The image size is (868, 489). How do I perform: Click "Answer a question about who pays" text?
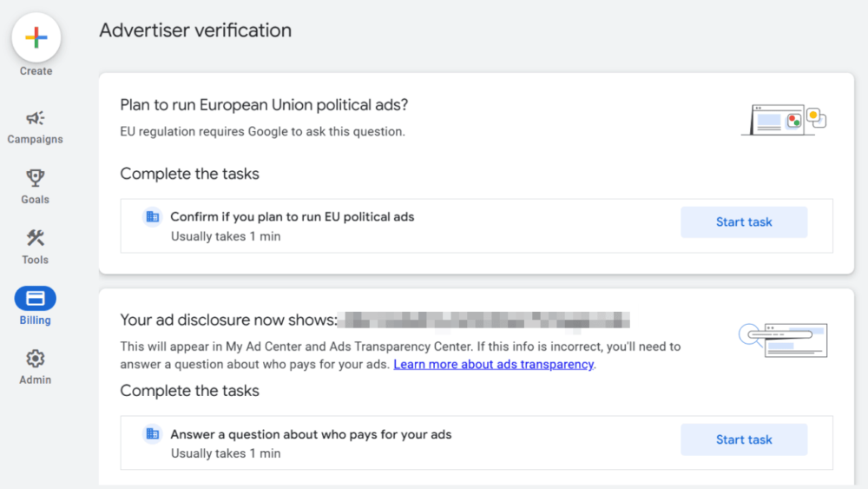pos(311,434)
